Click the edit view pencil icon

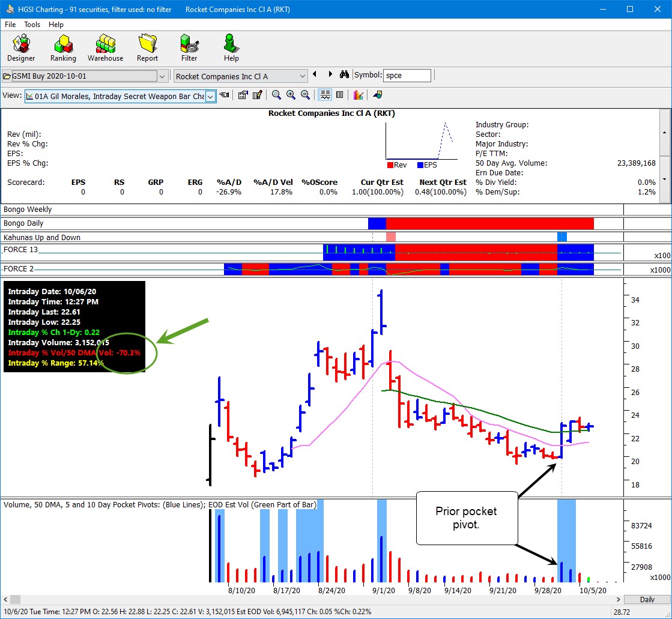pos(257,95)
